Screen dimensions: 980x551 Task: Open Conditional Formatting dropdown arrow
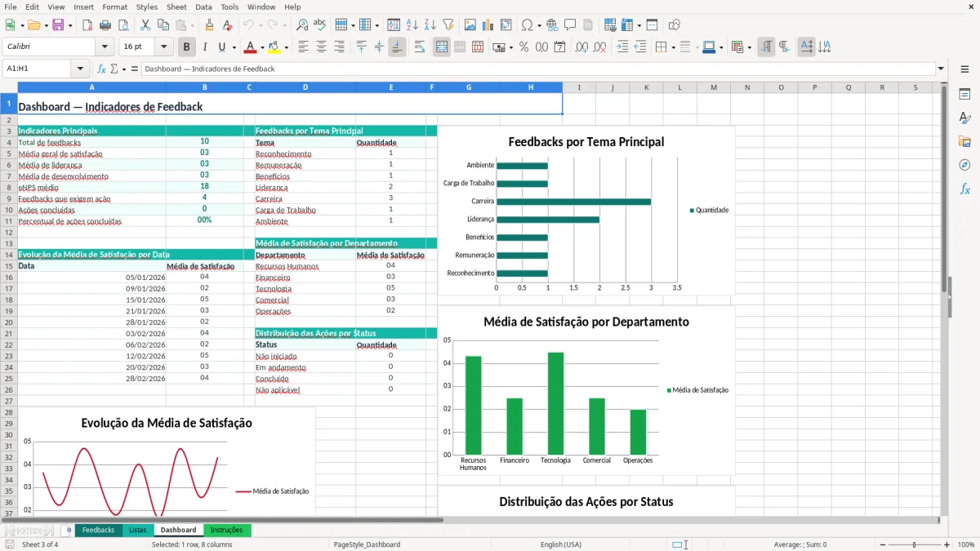749,47
